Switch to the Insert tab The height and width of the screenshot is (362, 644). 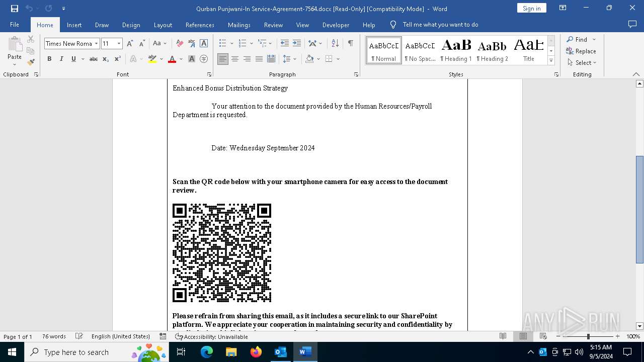point(74,25)
